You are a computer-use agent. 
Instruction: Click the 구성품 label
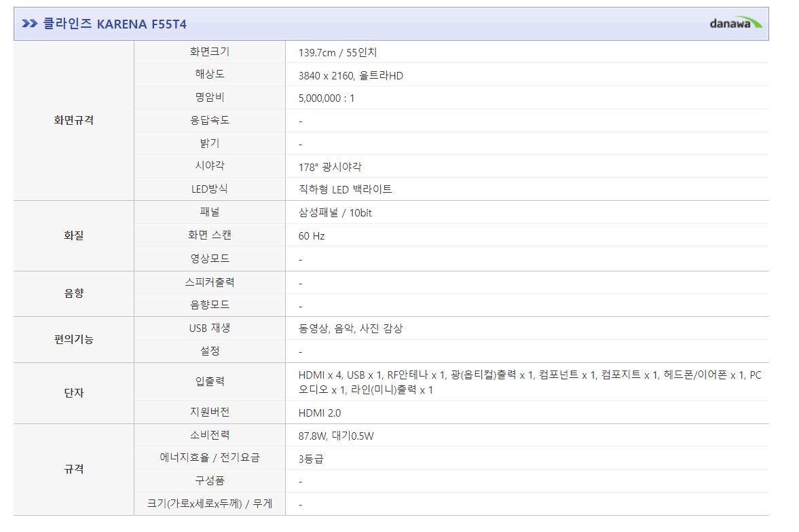(210, 480)
